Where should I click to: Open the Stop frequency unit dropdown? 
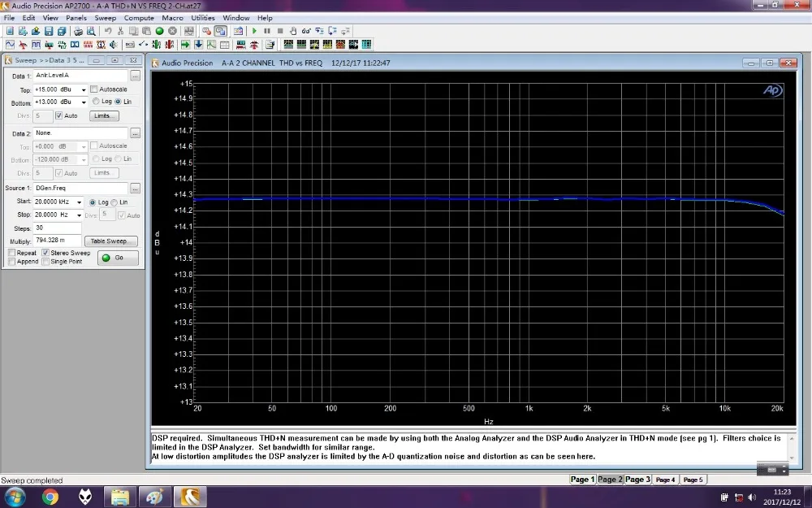pos(80,215)
